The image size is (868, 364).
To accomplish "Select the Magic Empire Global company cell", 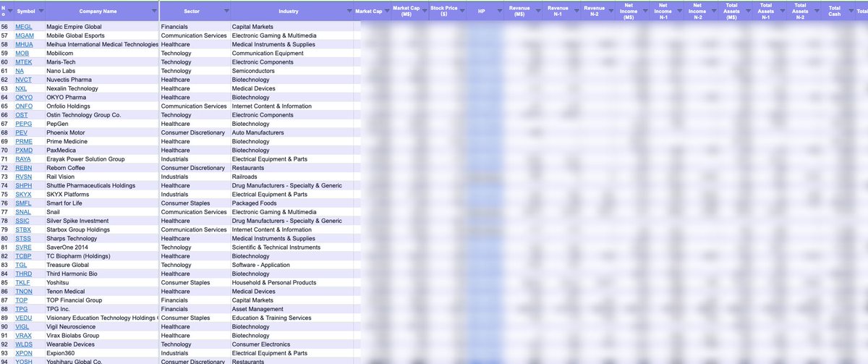I will (x=101, y=27).
